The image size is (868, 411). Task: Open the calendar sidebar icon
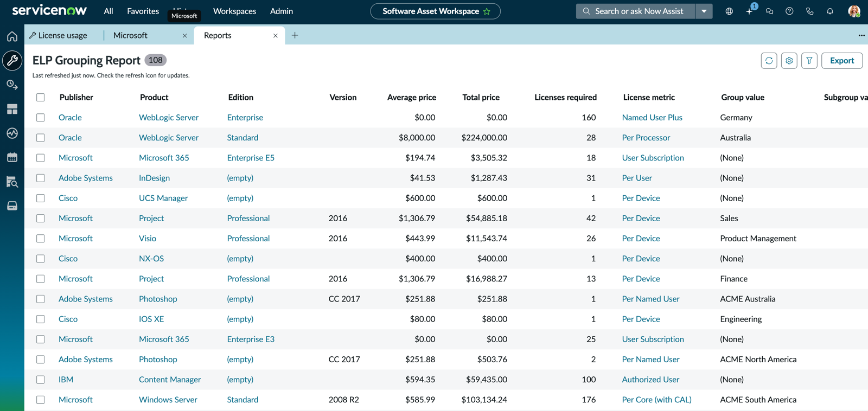point(12,157)
